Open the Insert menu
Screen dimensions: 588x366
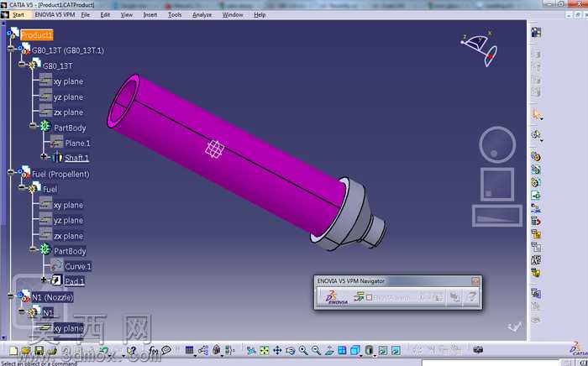tap(150, 14)
